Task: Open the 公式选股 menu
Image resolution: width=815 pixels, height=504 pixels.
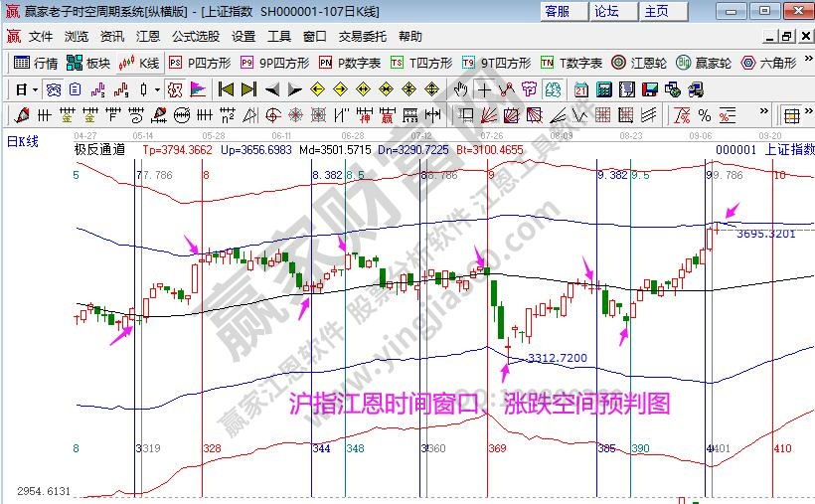Action: 195,37
